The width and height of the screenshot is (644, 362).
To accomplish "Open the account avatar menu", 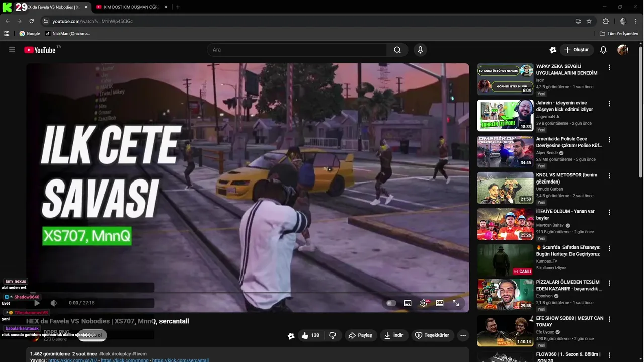I will coord(623,50).
